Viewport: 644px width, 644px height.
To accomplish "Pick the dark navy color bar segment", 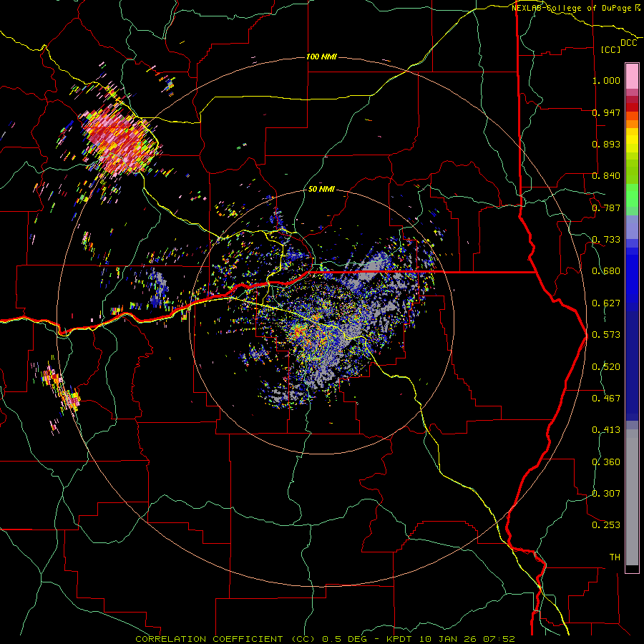I will pyautogui.click(x=632, y=366).
